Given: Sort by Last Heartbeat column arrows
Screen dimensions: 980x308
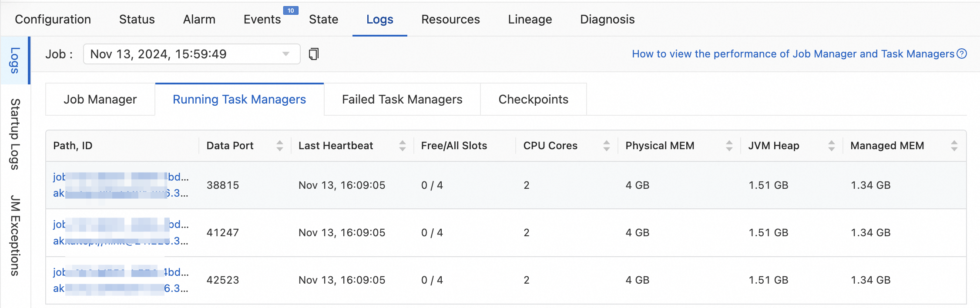Looking at the screenshot, I should pyautogui.click(x=402, y=146).
